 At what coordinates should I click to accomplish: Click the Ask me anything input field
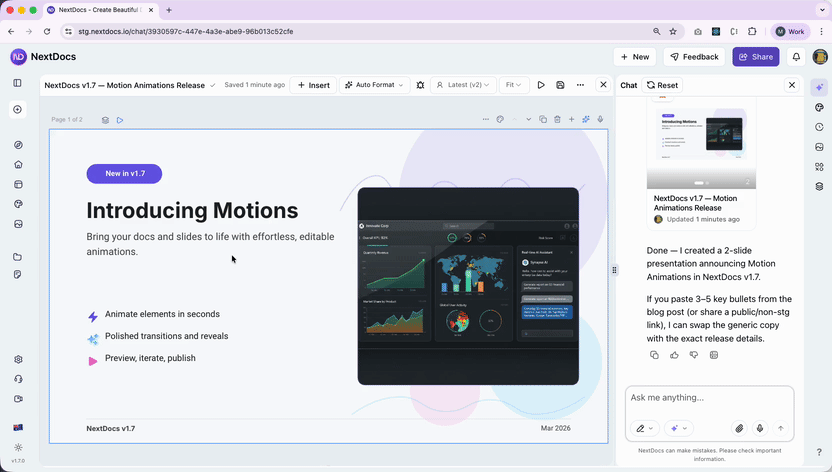(x=709, y=398)
